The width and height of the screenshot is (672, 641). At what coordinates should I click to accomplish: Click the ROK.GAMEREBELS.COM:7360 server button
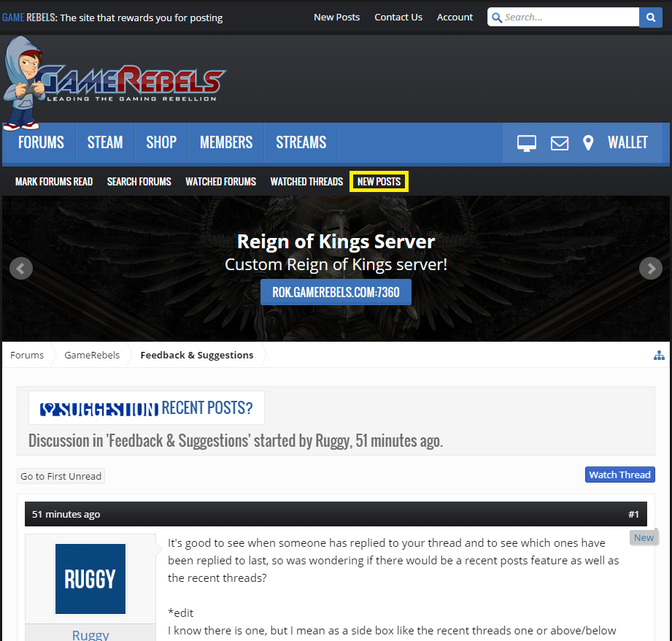pos(336,292)
